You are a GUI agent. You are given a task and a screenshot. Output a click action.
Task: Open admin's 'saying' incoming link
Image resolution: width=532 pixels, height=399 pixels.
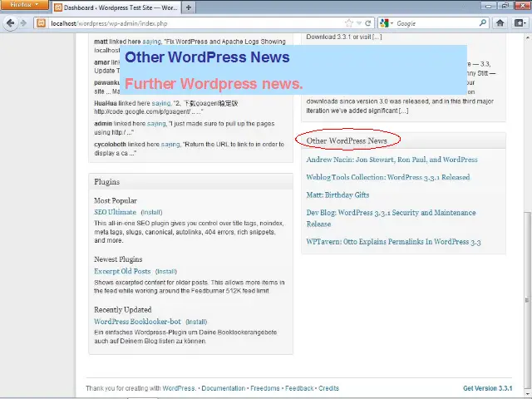[x=156, y=124]
